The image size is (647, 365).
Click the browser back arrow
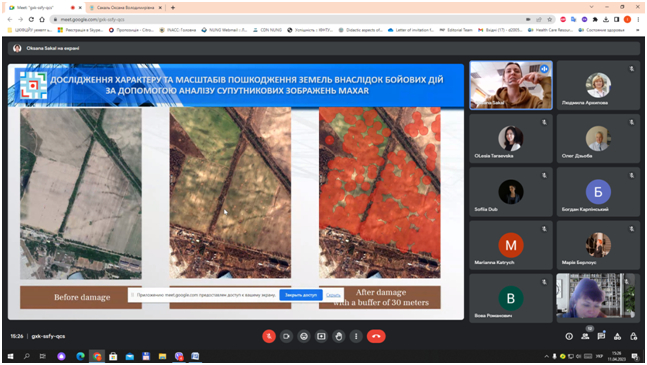(x=10, y=19)
